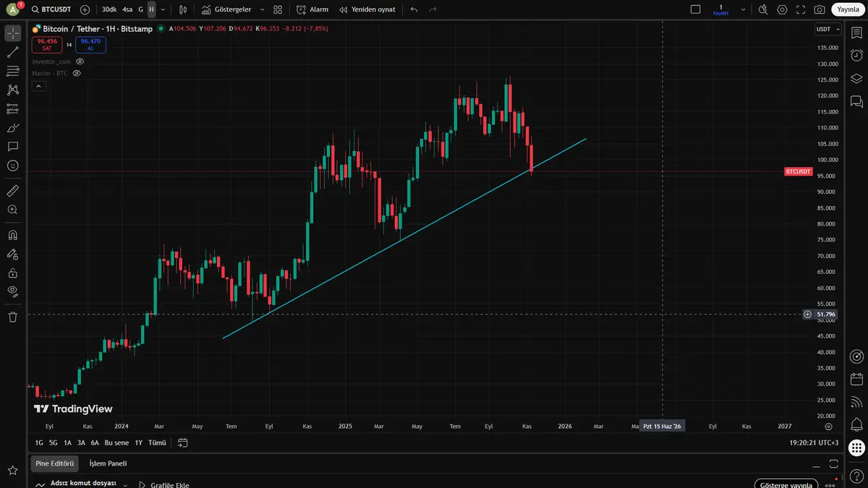This screenshot has height=488, width=868.
Task: Select the crosshair cursor tool
Action: [x=12, y=33]
